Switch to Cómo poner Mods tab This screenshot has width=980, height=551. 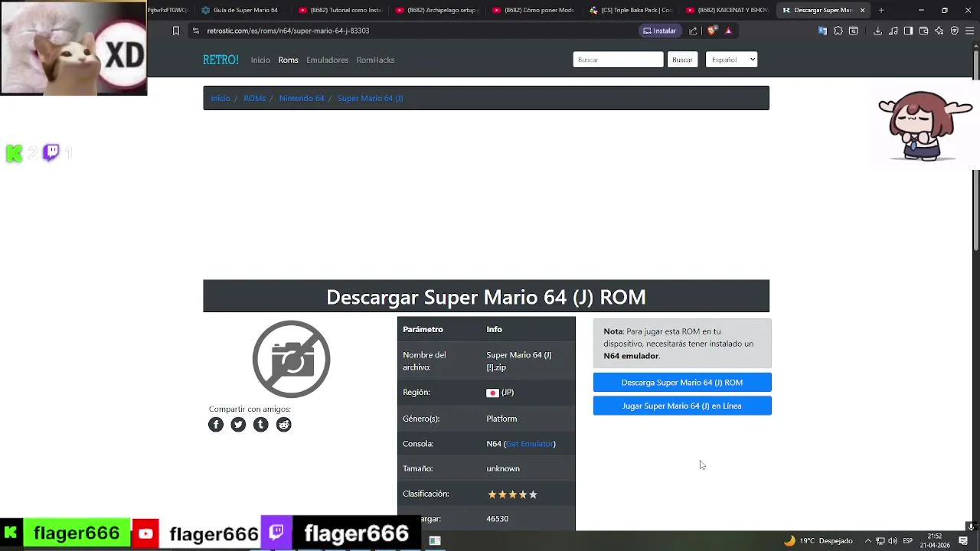pos(534,10)
